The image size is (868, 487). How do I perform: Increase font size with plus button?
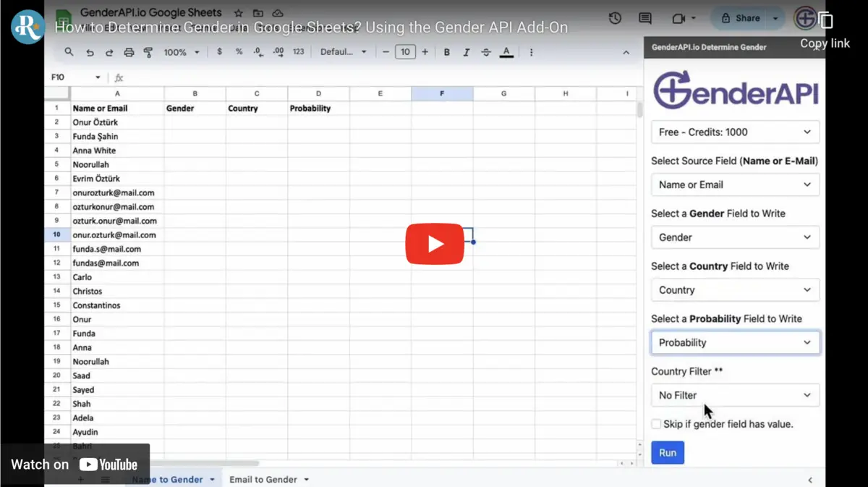point(425,52)
